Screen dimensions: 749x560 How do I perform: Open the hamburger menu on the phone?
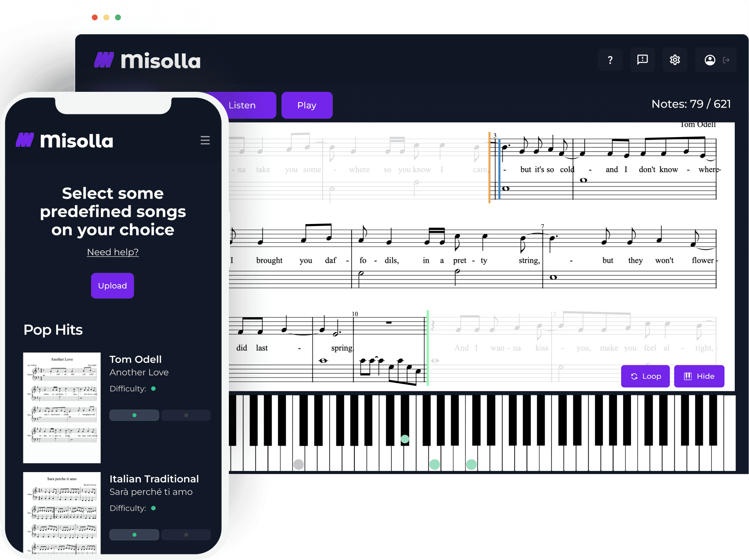pyautogui.click(x=205, y=140)
